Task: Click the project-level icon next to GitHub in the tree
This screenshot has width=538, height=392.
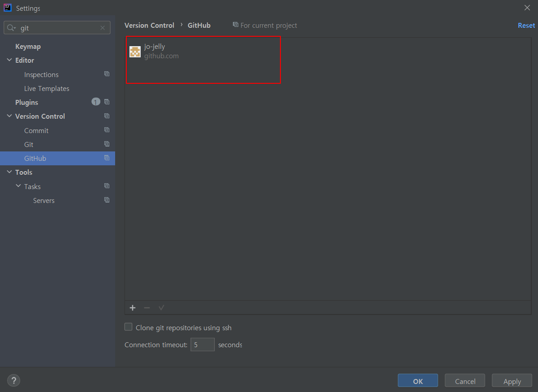Action: (107, 158)
